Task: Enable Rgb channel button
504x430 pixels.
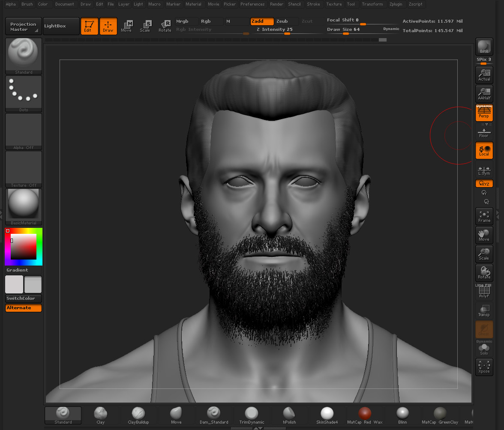Action: 211,21
